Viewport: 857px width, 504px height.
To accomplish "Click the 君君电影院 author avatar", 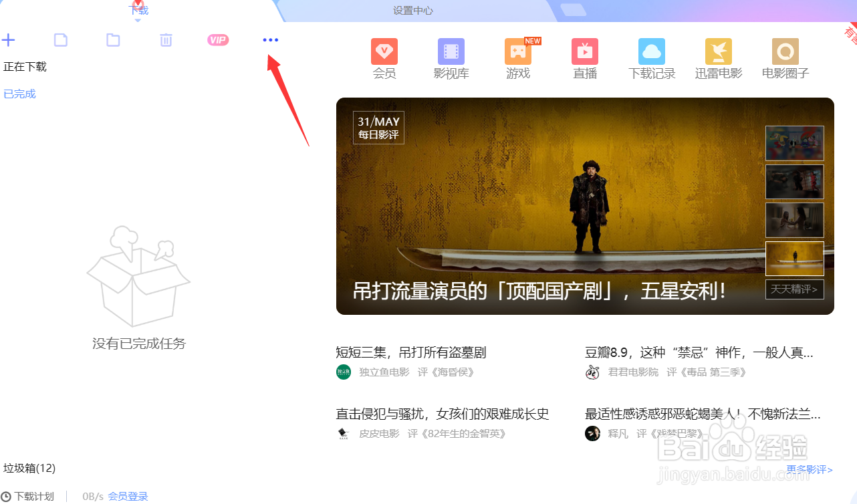I will pos(592,372).
